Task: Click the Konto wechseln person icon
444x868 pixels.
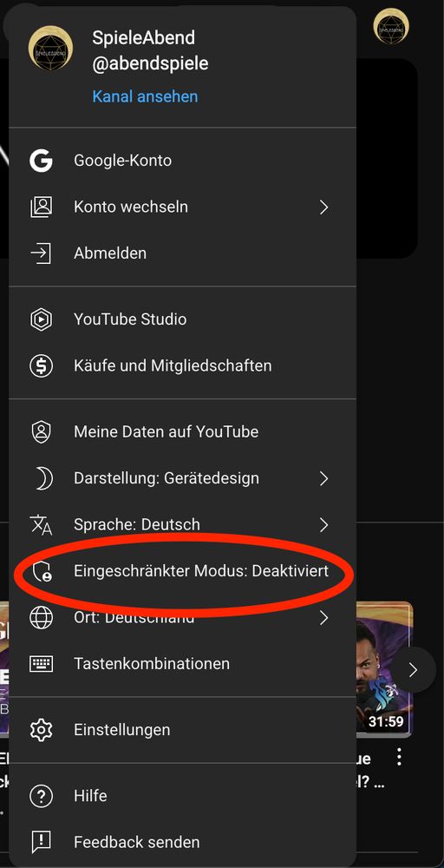Action: pos(41,207)
